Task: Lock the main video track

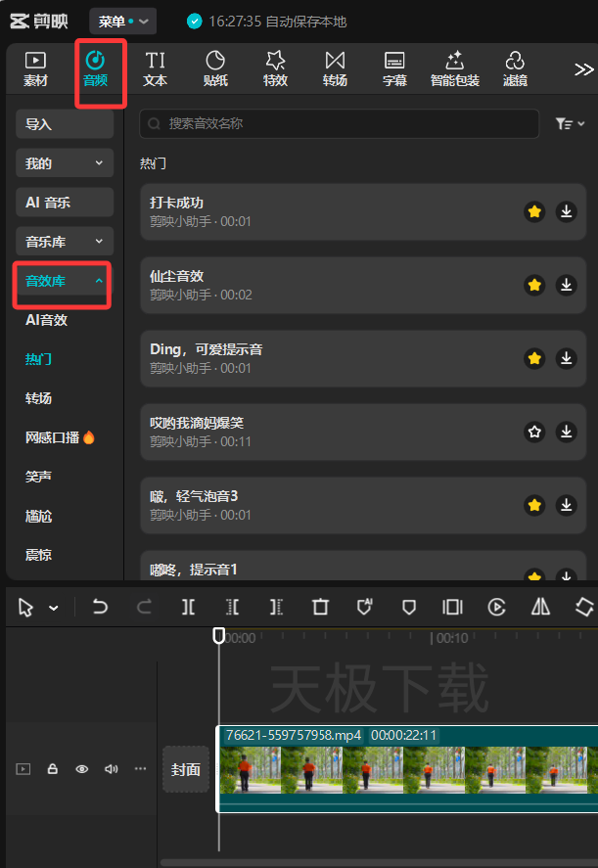Action: tap(53, 769)
